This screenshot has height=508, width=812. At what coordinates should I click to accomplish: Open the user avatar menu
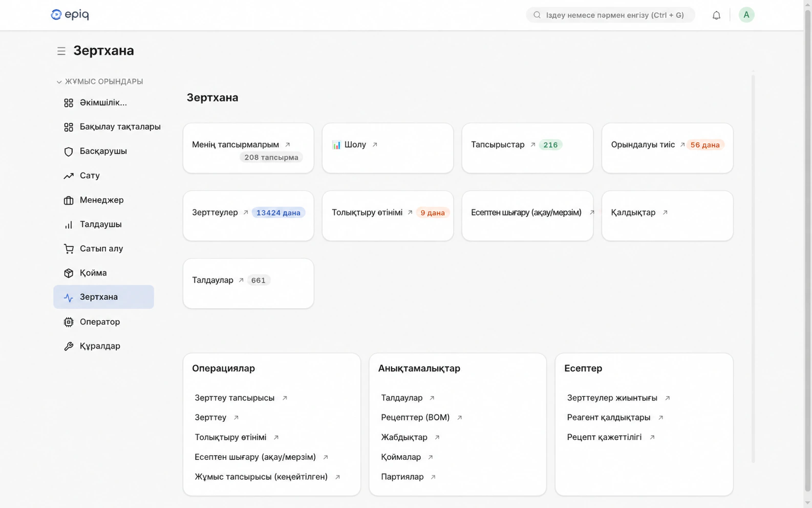point(746,15)
